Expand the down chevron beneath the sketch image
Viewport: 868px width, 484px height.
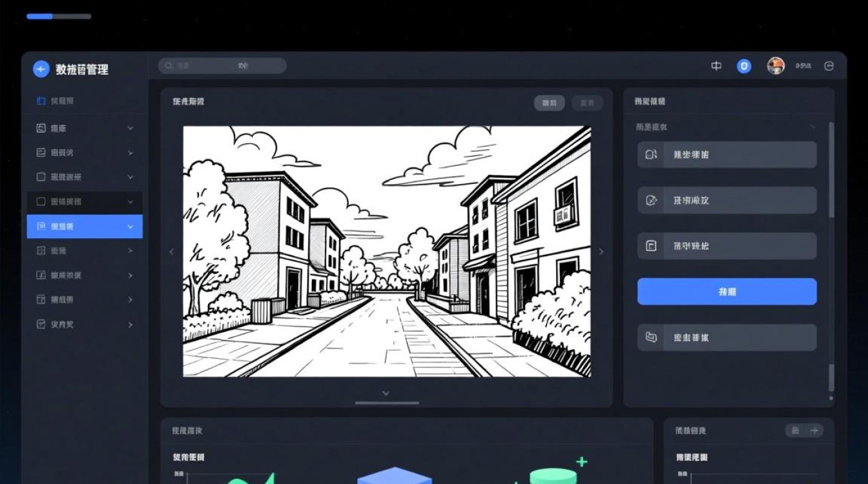386,393
